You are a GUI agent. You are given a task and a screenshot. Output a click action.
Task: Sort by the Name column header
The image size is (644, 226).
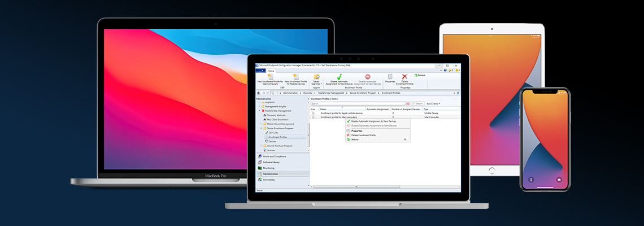(342, 109)
